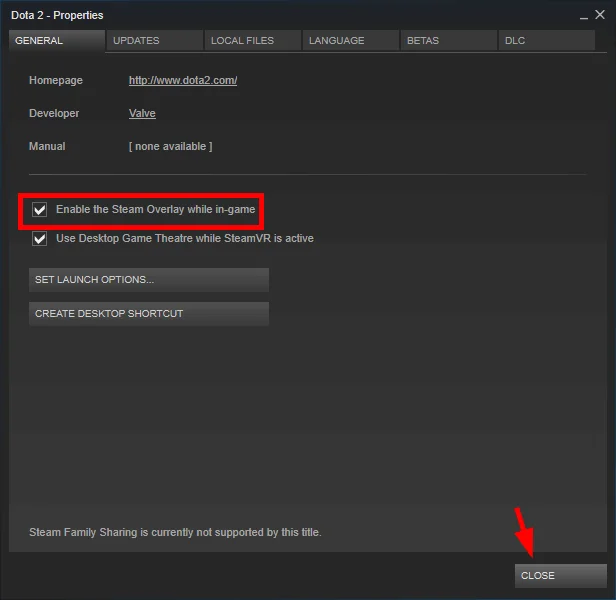Screen dimensions: 616x600
Task: Open the dota2.com homepage link
Action: (183, 81)
